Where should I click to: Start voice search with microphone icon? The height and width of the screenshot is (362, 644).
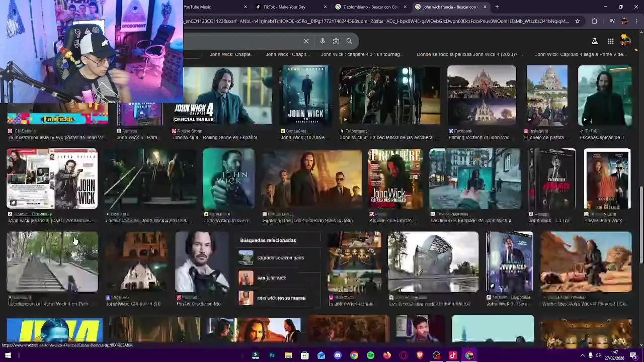click(323, 41)
